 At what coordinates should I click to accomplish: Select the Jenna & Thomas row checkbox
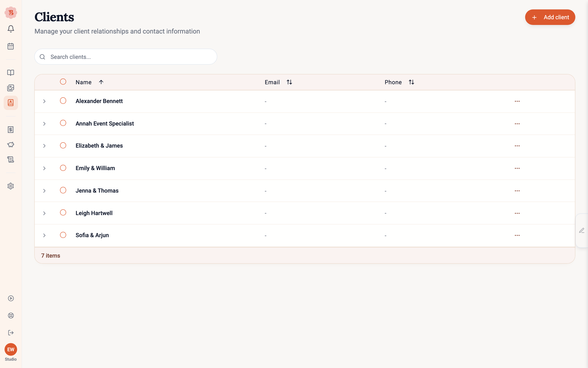[63, 190]
